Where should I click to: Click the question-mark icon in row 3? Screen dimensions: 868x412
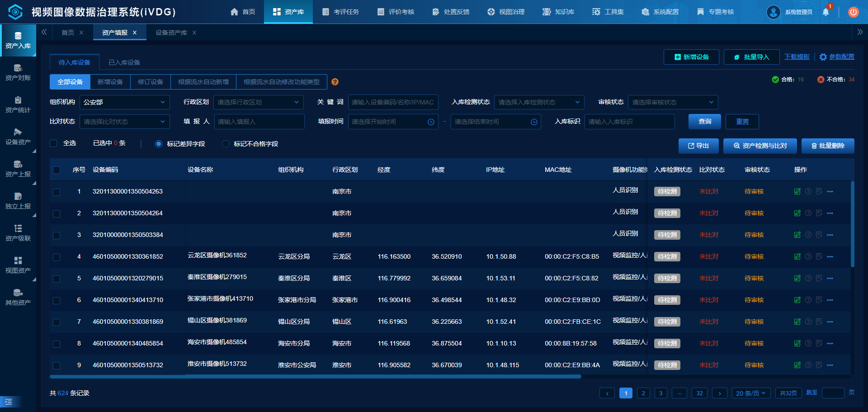point(808,235)
